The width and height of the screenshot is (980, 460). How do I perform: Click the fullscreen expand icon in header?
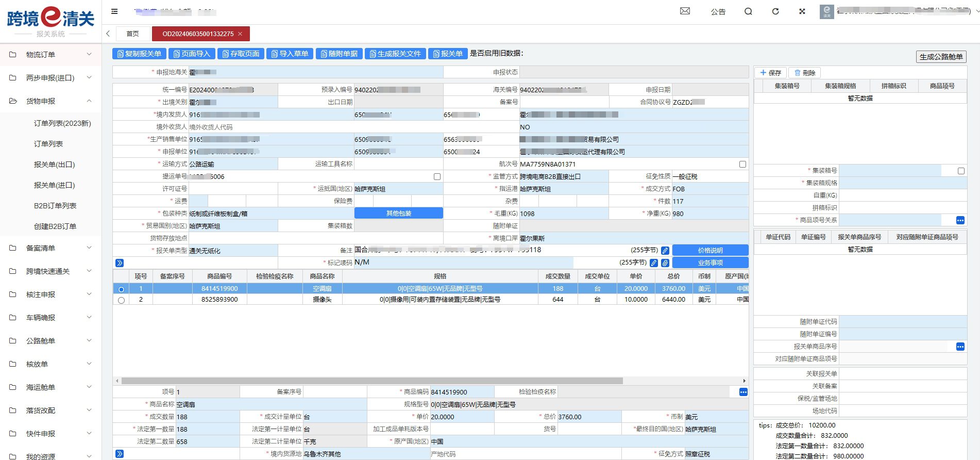tap(802, 11)
